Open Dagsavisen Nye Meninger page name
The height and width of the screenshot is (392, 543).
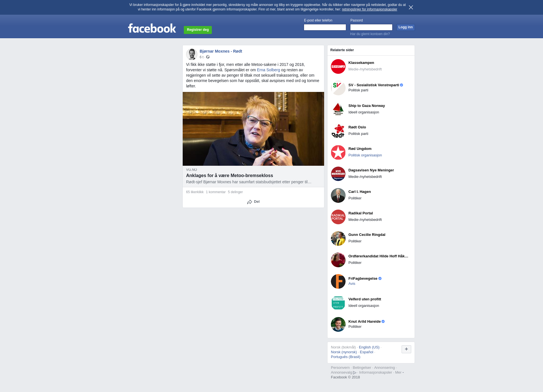(371, 170)
